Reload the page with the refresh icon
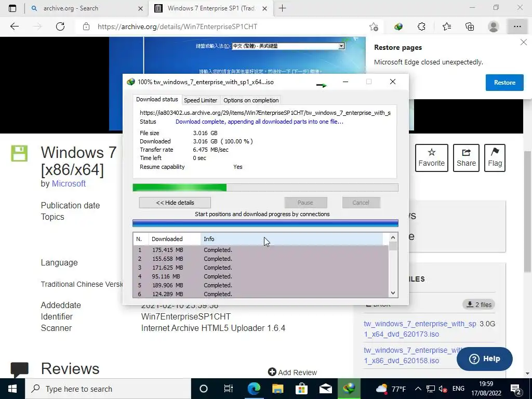This screenshot has width=532, height=399. point(60,26)
